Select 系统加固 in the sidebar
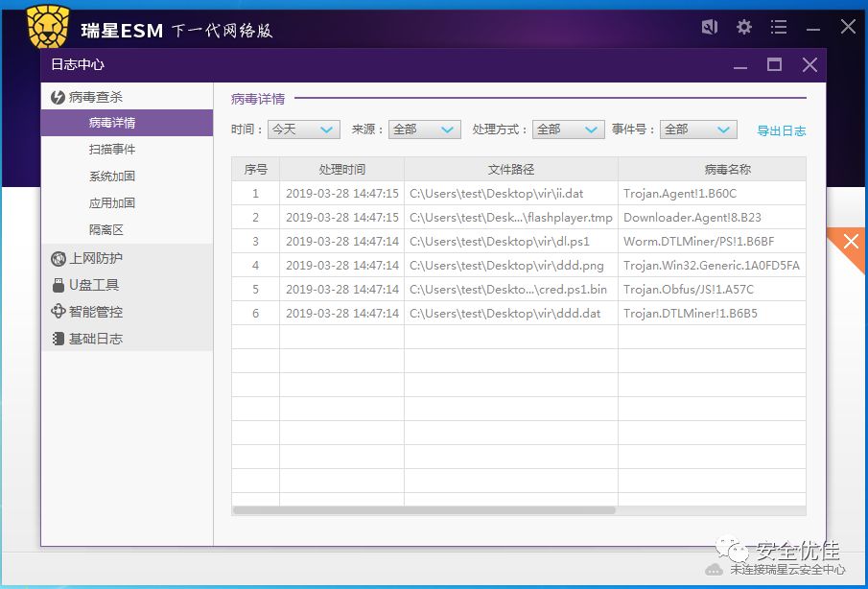Viewport: 868px width, 589px height. pyautogui.click(x=127, y=177)
